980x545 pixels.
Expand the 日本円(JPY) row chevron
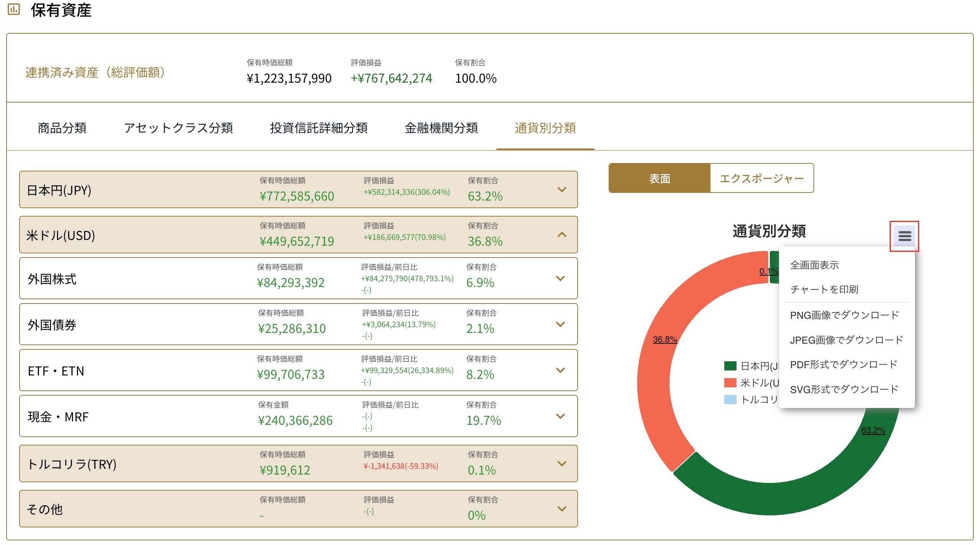562,189
